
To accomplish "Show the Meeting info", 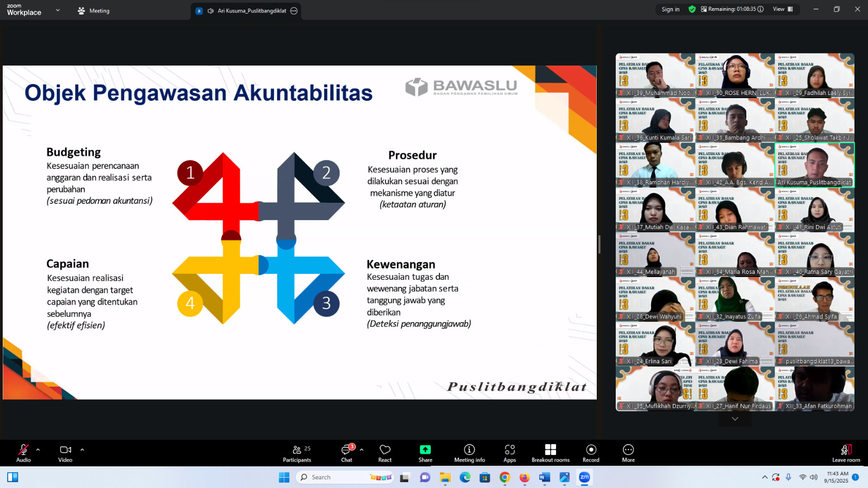I will [x=469, y=453].
